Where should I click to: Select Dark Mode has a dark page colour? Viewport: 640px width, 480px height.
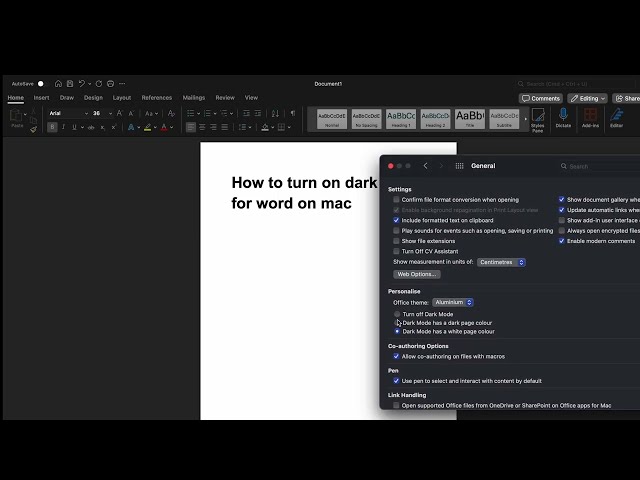(x=397, y=322)
